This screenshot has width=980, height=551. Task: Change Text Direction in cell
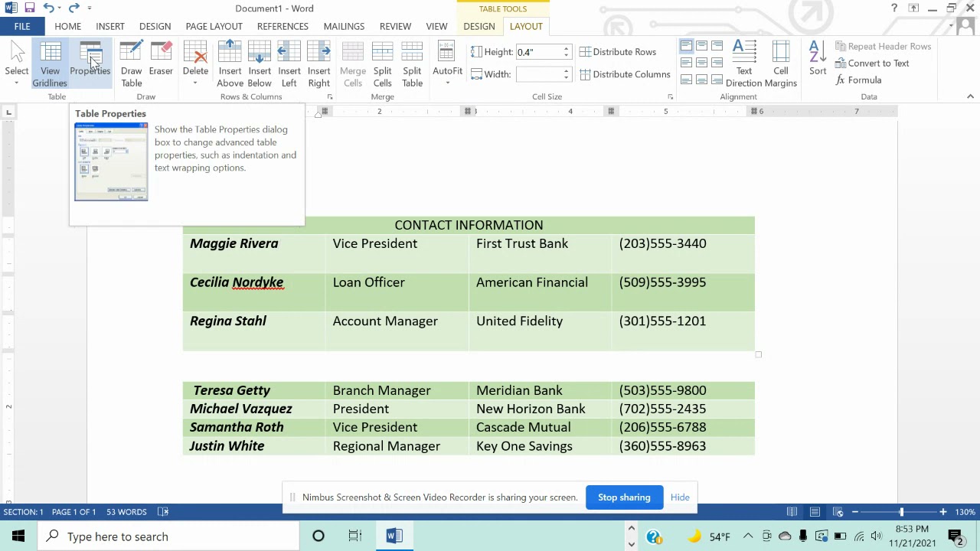click(743, 64)
